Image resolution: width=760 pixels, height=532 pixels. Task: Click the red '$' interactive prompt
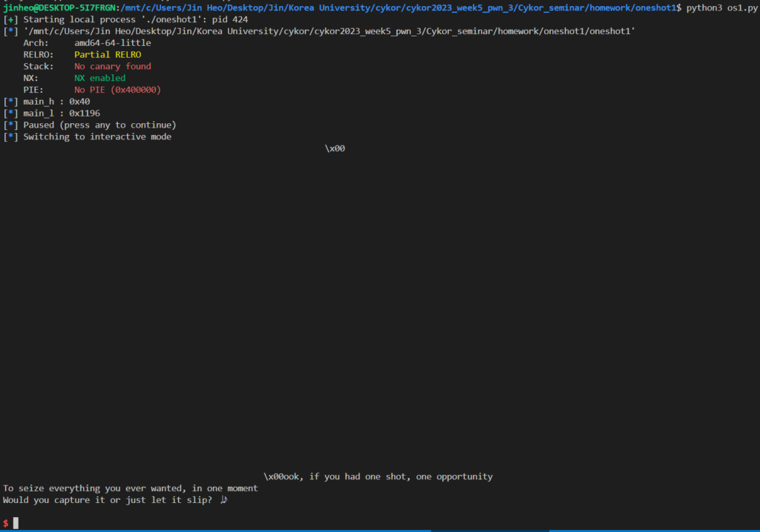(x=6, y=523)
